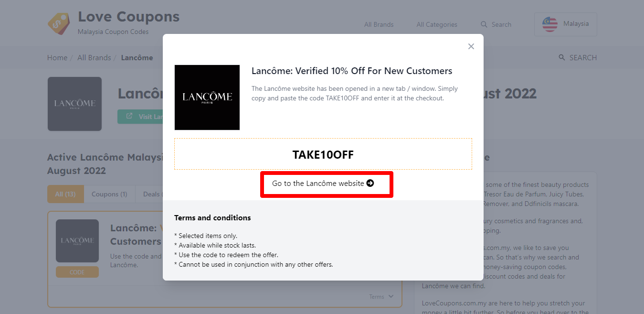Click the Home breadcrumb link

pyautogui.click(x=57, y=57)
